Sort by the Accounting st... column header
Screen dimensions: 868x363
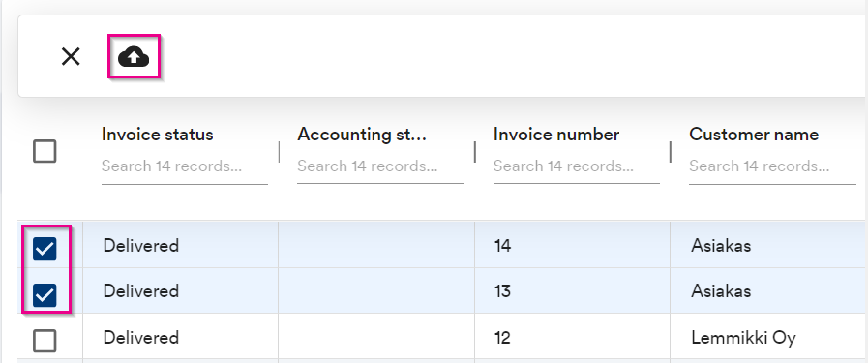(x=362, y=135)
